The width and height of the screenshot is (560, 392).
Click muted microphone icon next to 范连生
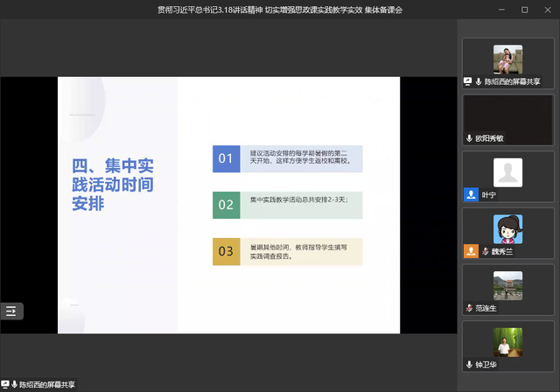click(x=469, y=308)
